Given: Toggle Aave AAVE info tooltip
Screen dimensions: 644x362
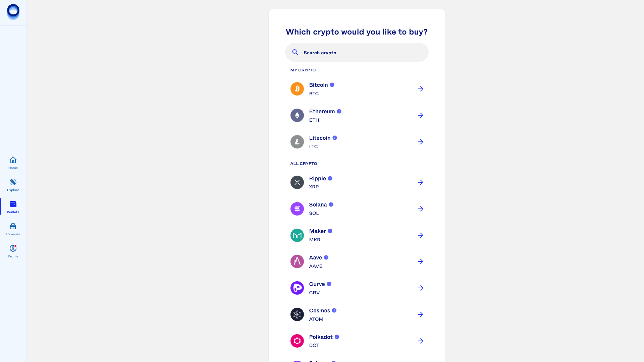Looking at the screenshot, I should coord(326,257).
